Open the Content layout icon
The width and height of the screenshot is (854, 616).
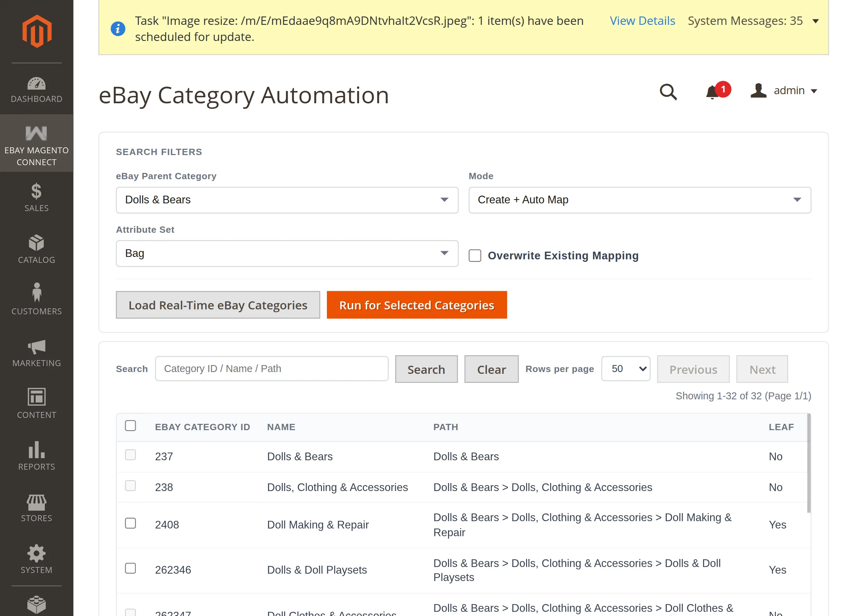pos(36,397)
